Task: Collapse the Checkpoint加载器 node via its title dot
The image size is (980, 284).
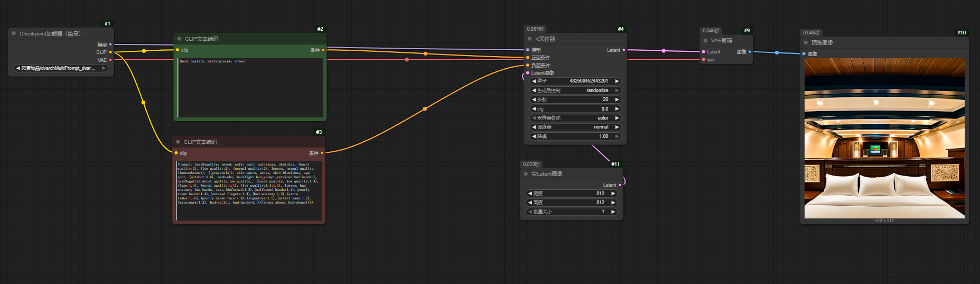Action: click(14, 33)
